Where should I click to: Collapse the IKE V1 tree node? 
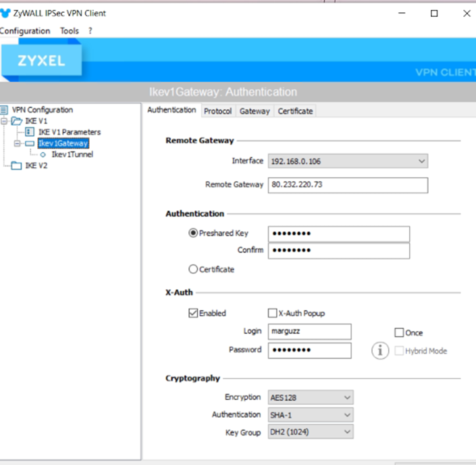pyautogui.click(x=3, y=121)
